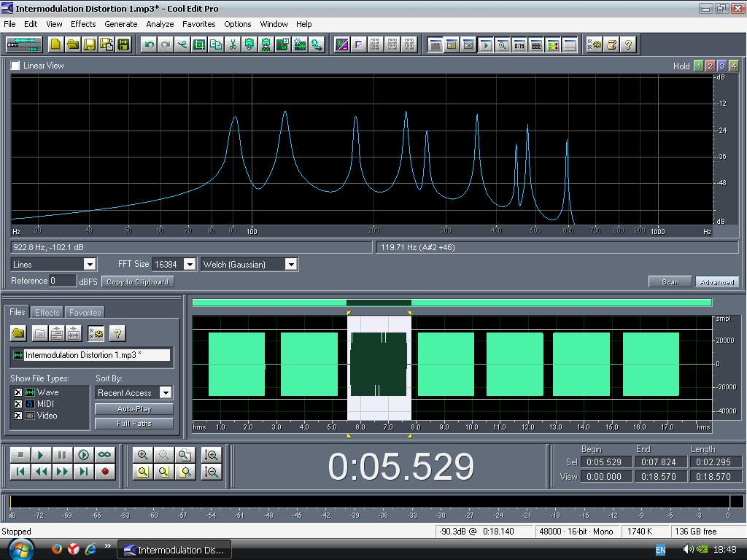
Task: Toggle spectral view colorful toolbar icon
Action: click(553, 45)
